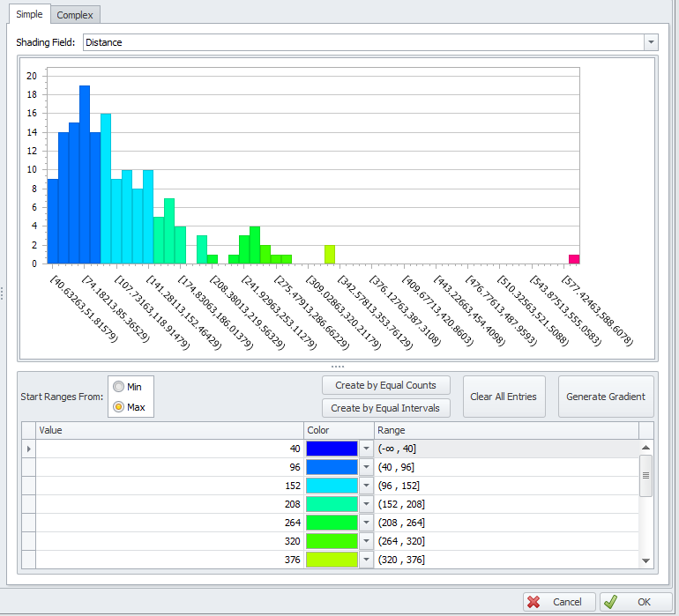Viewport: 679px width, 616px height.
Task: Click the red X Cancel icon
Action: [x=533, y=602]
